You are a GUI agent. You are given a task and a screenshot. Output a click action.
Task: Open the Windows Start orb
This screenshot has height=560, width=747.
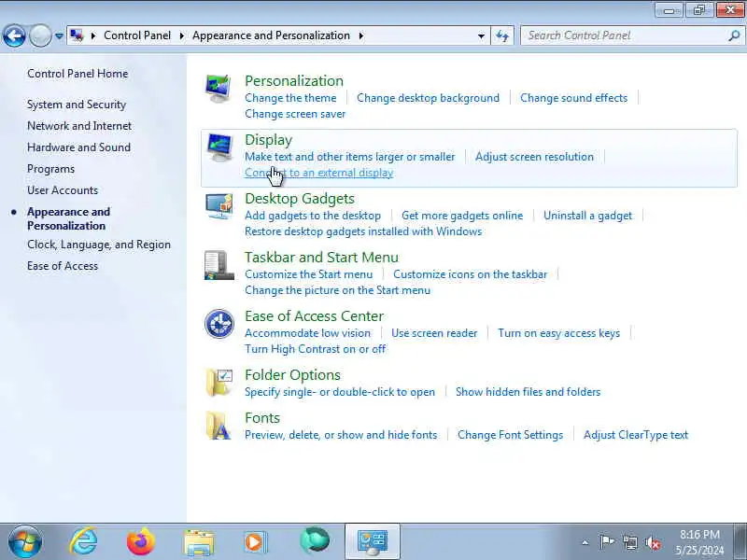pyautogui.click(x=25, y=541)
